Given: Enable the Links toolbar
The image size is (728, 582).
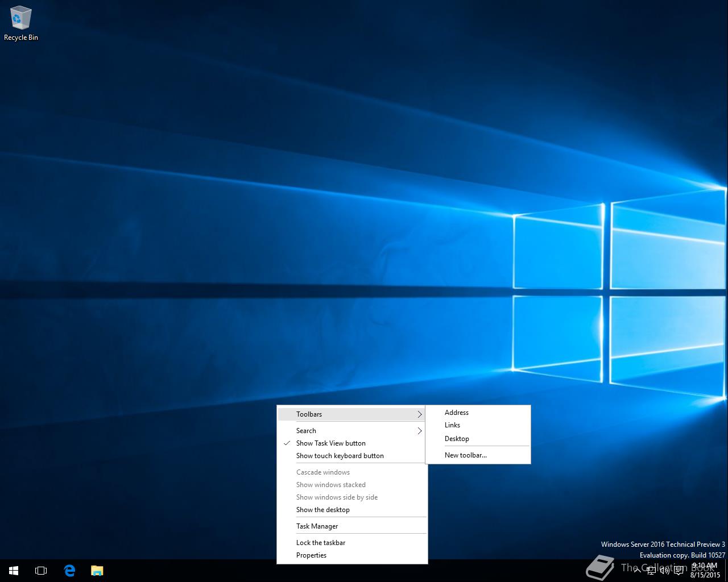Looking at the screenshot, I should [478, 425].
